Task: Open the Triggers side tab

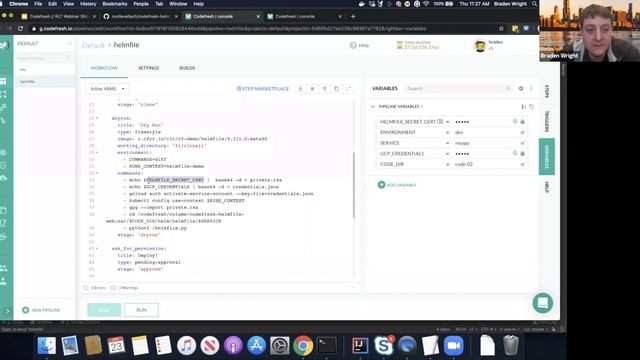Action: tap(547, 121)
